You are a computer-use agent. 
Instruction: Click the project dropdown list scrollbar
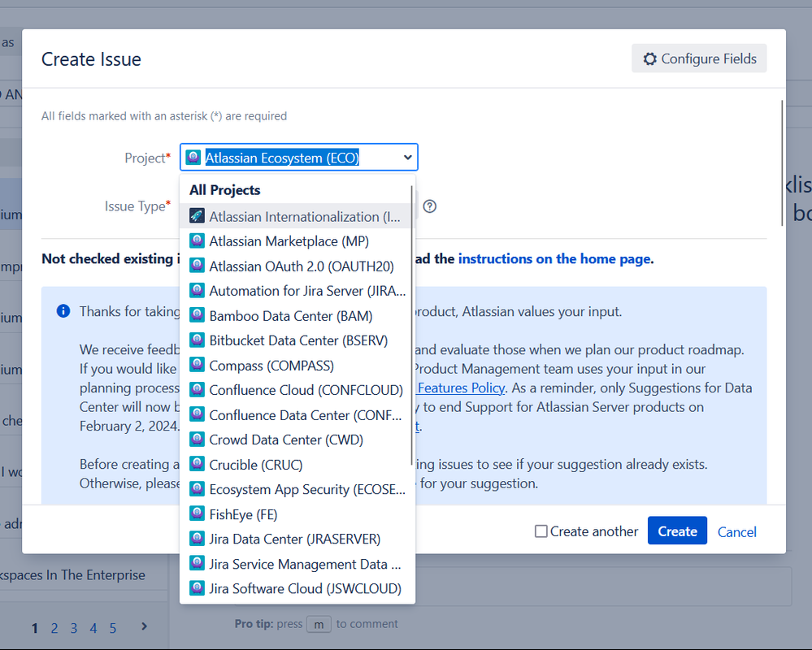click(x=412, y=325)
